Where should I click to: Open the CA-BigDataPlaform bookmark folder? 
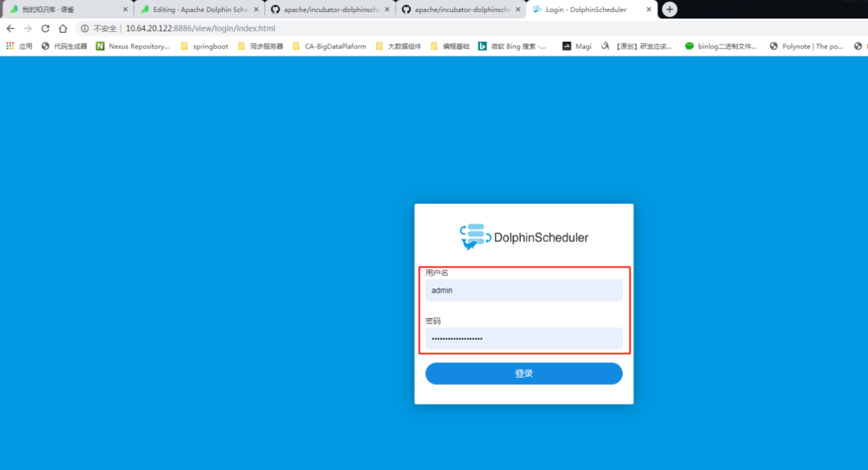[330, 47]
